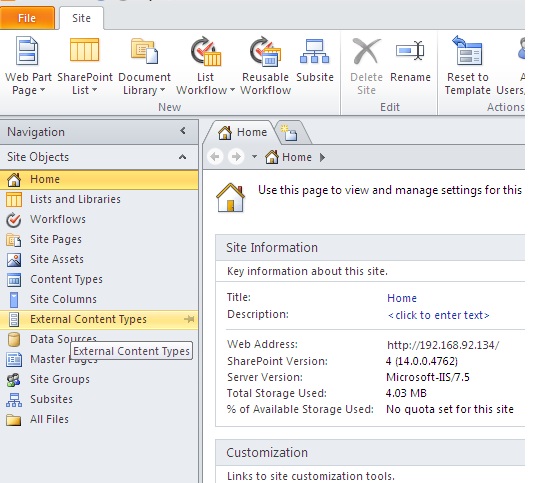This screenshot has width=541, height=483.
Task: Rename the site using Rename button
Action: coord(410,61)
